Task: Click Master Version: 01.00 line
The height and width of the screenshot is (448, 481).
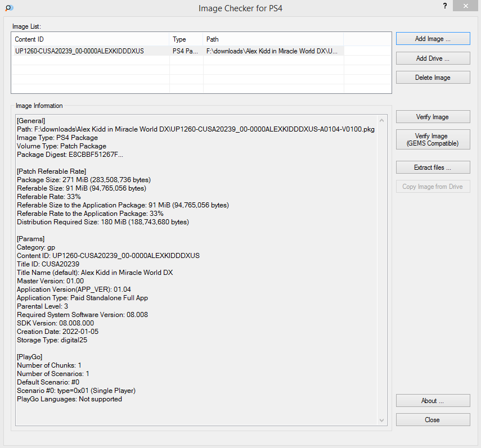Action: [50, 281]
